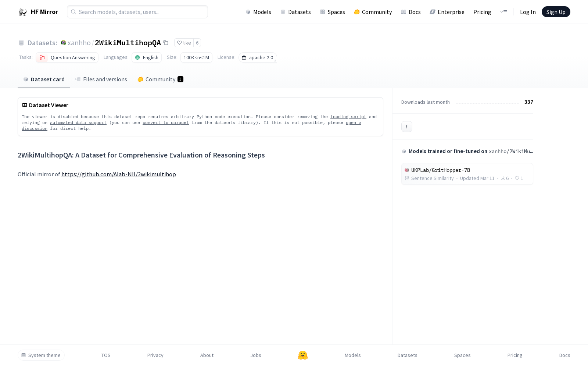Click the like count number 6
Screen dimensions: 588x368
197,43
